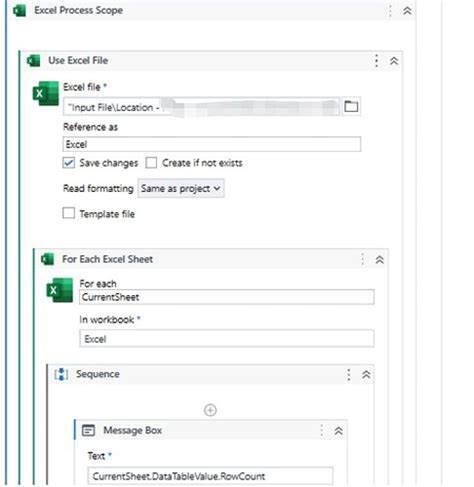Open the Read formatting dropdown

[181, 188]
